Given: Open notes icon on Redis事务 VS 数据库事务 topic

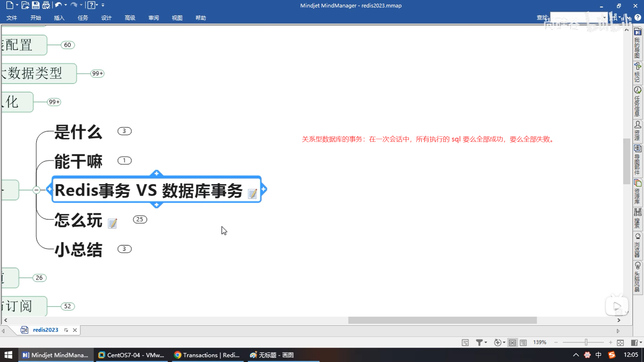Looking at the screenshot, I should [x=252, y=193].
